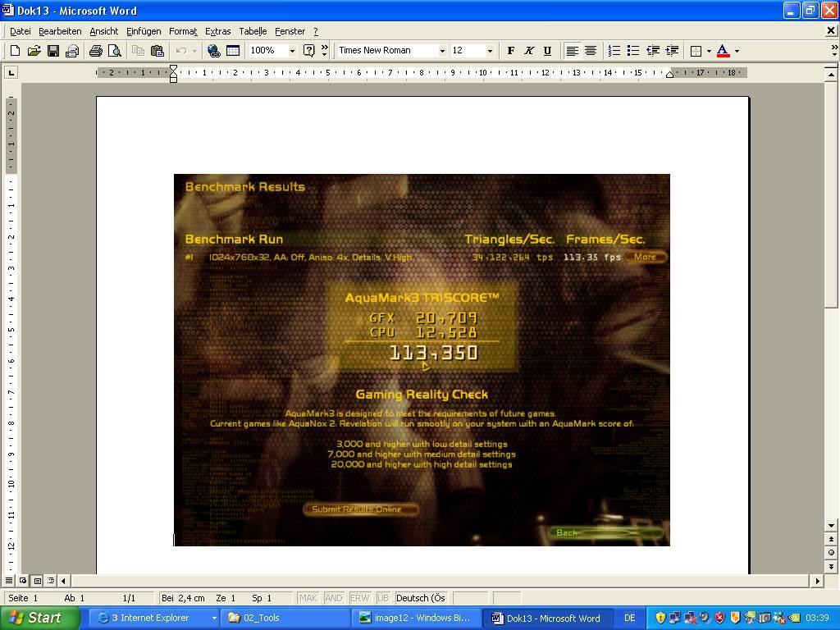The image size is (840, 630).
Task: Open the Select Browse Object button
Action: (x=831, y=552)
